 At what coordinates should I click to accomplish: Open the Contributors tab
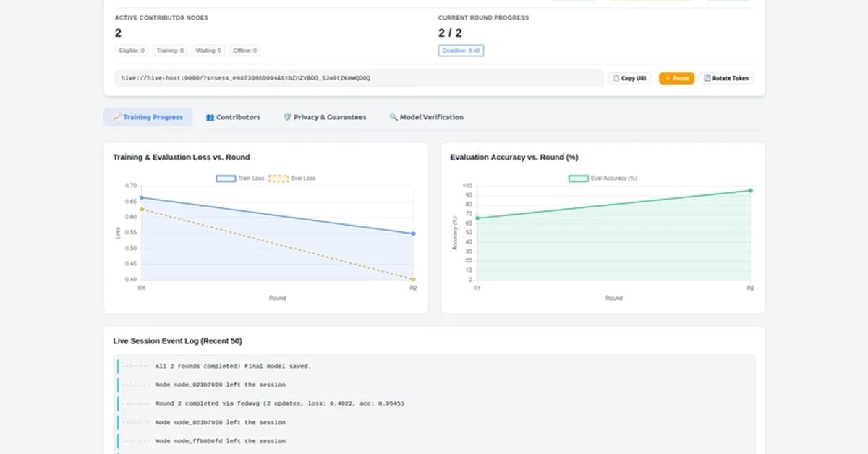[233, 117]
